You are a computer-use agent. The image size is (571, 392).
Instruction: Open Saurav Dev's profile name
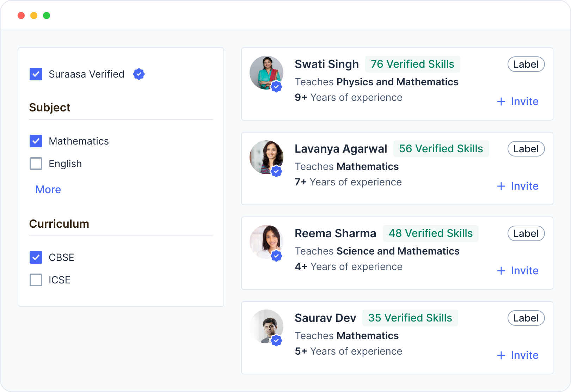tap(325, 318)
